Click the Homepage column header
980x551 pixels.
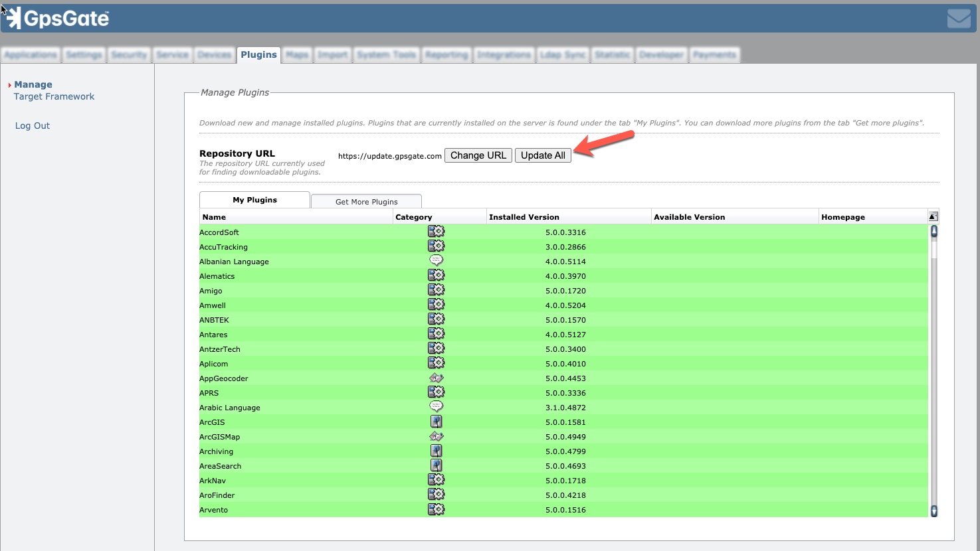tap(873, 217)
